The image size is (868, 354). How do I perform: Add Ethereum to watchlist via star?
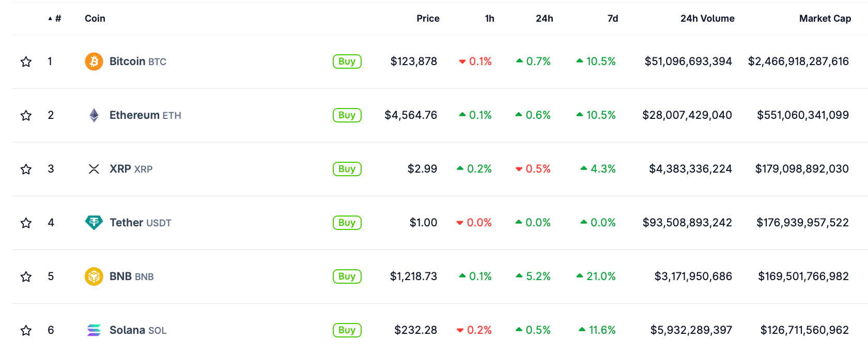click(26, 116)
